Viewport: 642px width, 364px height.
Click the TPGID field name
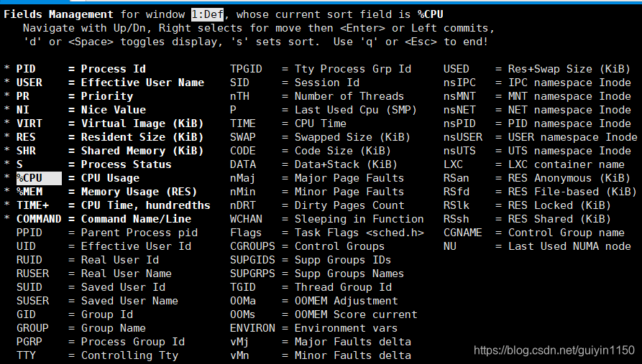click(x=246, y=69)
